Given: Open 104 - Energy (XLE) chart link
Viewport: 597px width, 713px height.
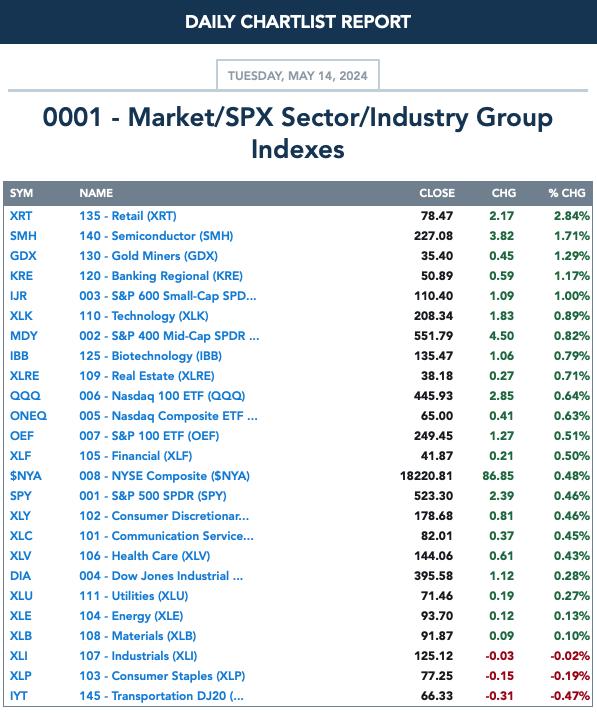Looking at the screenshot, I should (131, 616).
